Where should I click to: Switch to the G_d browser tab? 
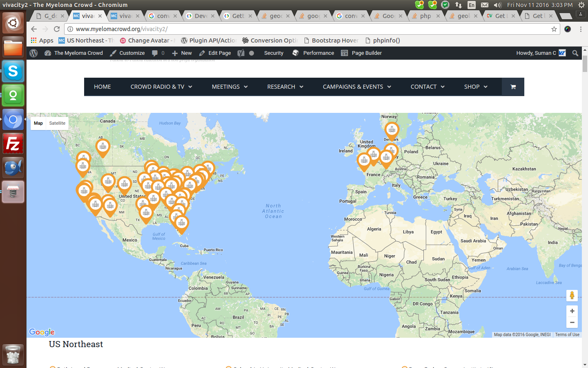pos(50,16)
